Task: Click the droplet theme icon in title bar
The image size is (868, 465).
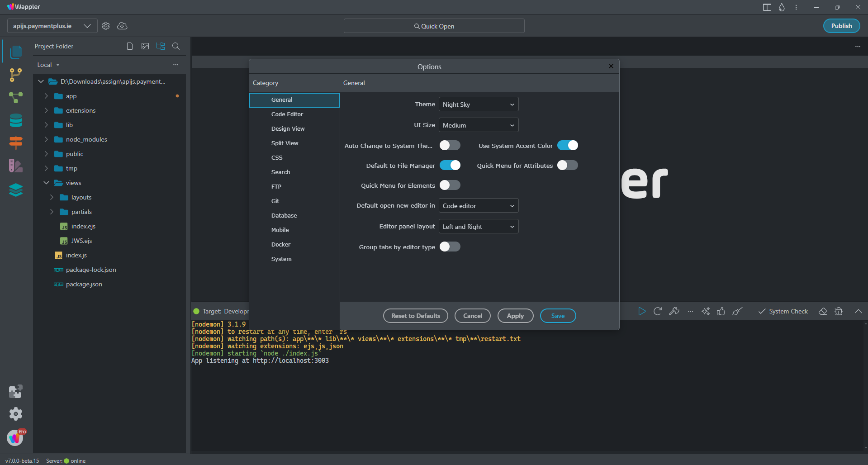Action: [x=782, y=7]
